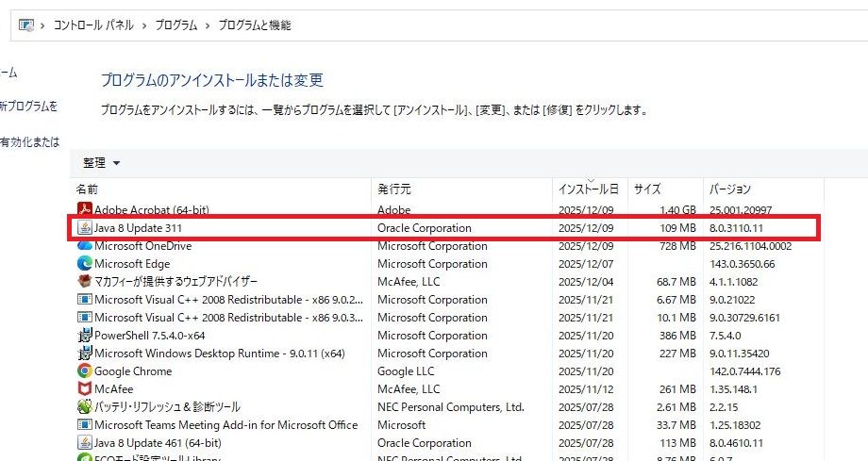Click the Java 8 Update 461 icon

(84, 443)
